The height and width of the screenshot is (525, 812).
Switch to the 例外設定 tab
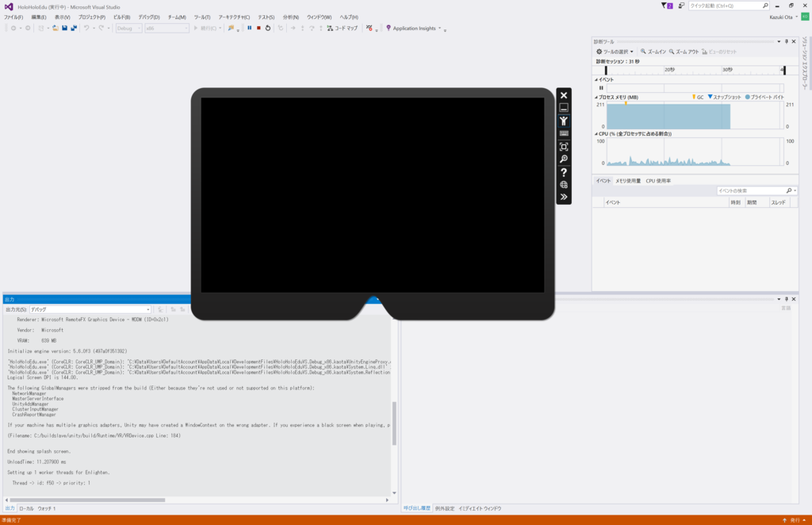pyautogui.click(x=444, y=508)
